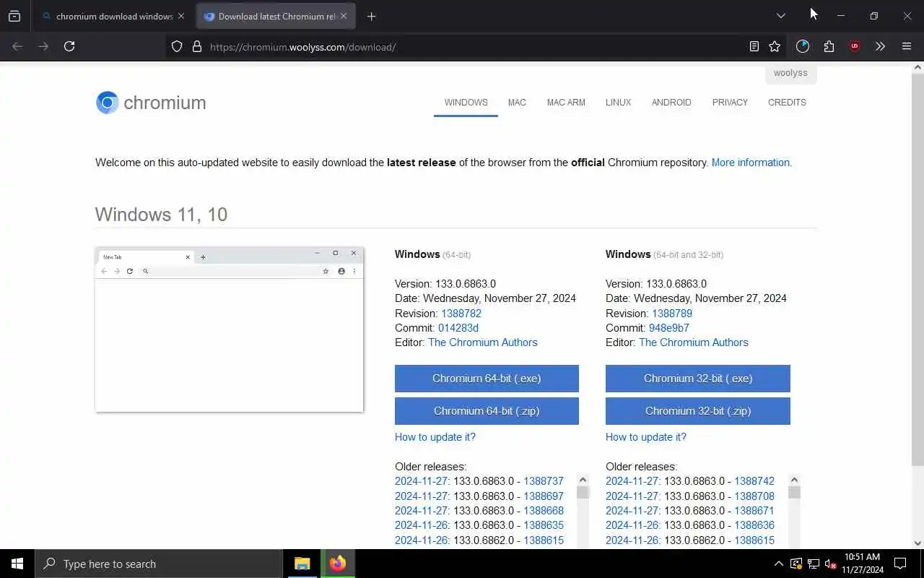Open the Firefox application menu
This screenshot has width=924, height=578.
(907, 46)
